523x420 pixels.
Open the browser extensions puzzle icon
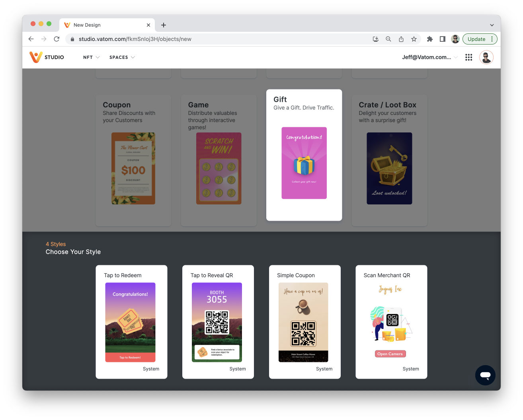(430, 39)
